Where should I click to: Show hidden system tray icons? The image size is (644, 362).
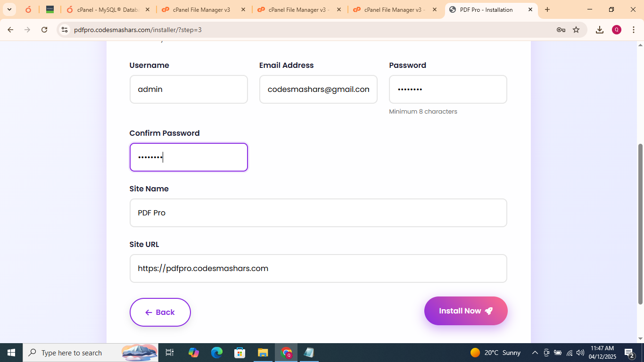535,353
